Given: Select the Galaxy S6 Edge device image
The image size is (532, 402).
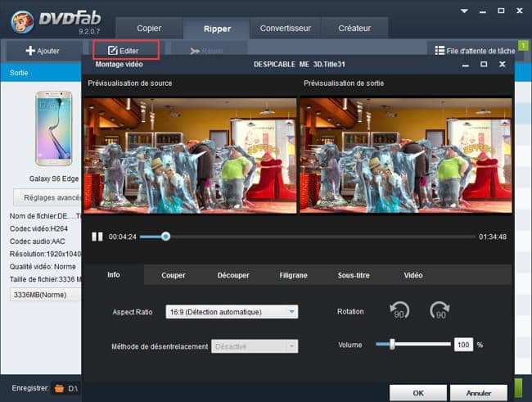Looking at the screenshot, I should point(54,129).
